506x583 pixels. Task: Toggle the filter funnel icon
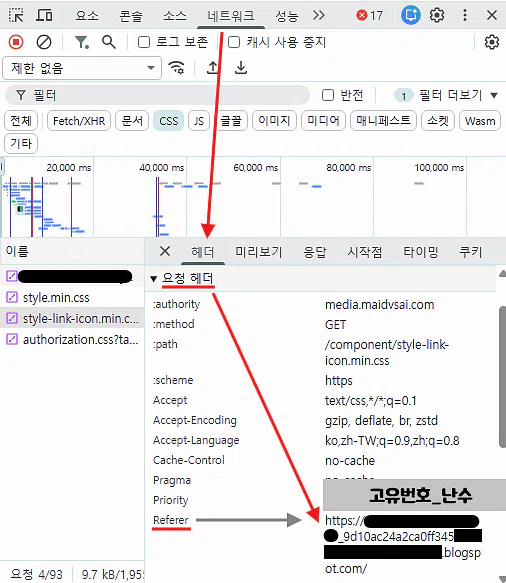[x=81, y=42]
